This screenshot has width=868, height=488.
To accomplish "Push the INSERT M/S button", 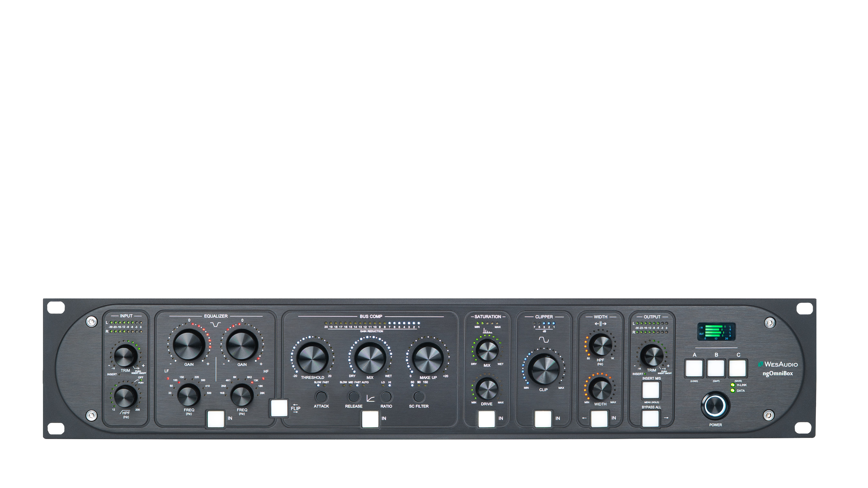I will [651, 390].
